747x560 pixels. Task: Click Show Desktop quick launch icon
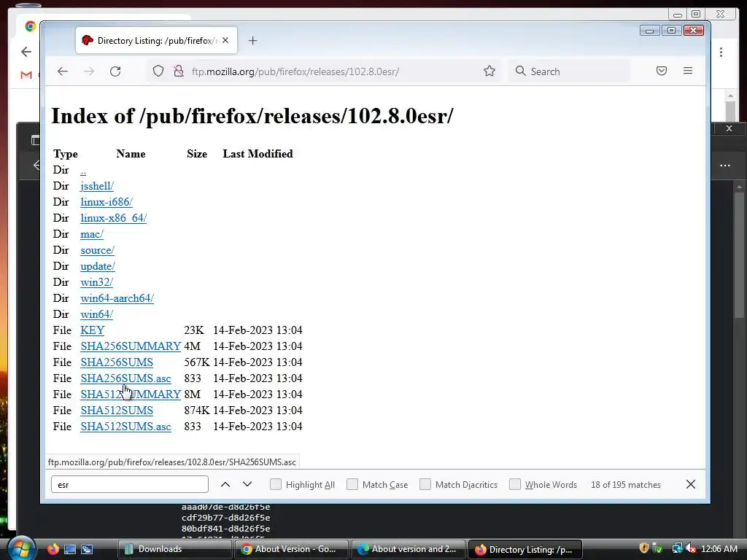70,549
